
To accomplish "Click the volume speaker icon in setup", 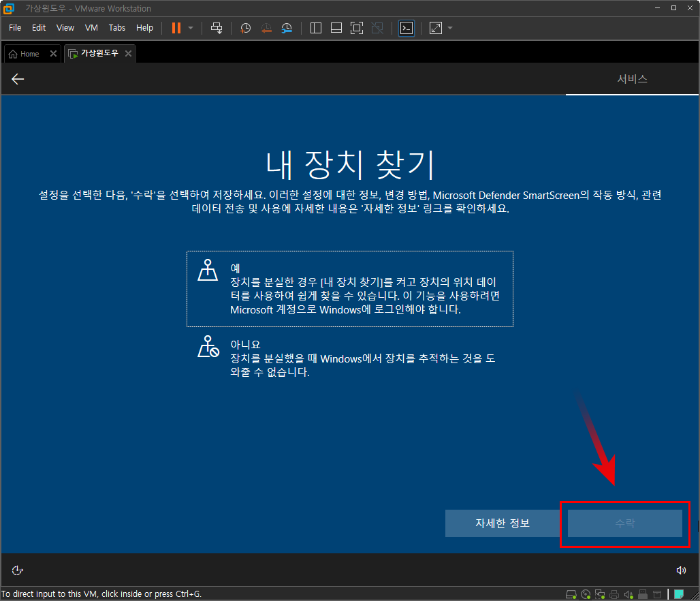I will [681, 570].
